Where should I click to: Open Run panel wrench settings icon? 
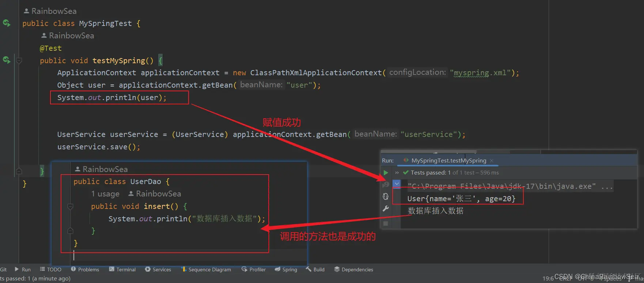tap(386, 209)
